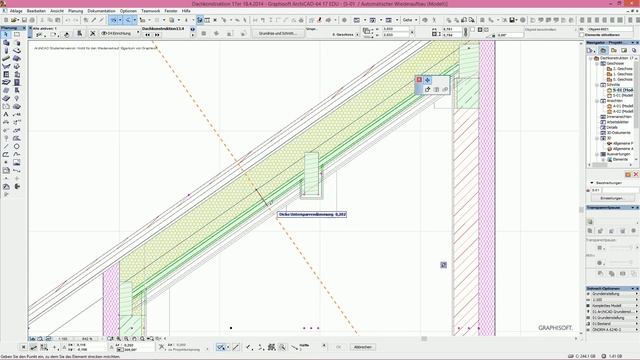Print using the printer toolbar icon
The height and width of the screenshot is (360, 640).
[x=32, y=20]
